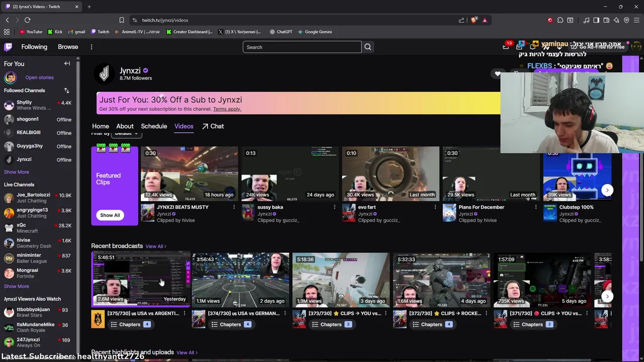Click the share icon in the address bar
The height and width of the screenshot is (362, 644).
[x=461, y=20]
